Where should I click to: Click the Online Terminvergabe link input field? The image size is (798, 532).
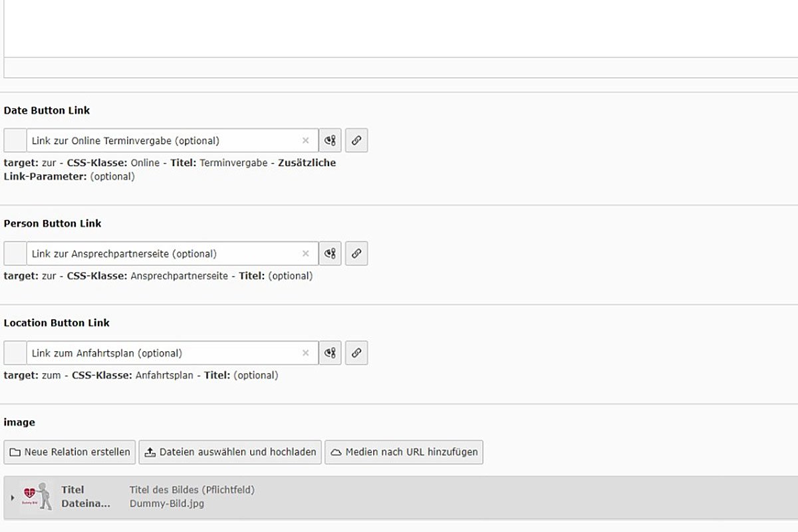(x=160, y=140)
